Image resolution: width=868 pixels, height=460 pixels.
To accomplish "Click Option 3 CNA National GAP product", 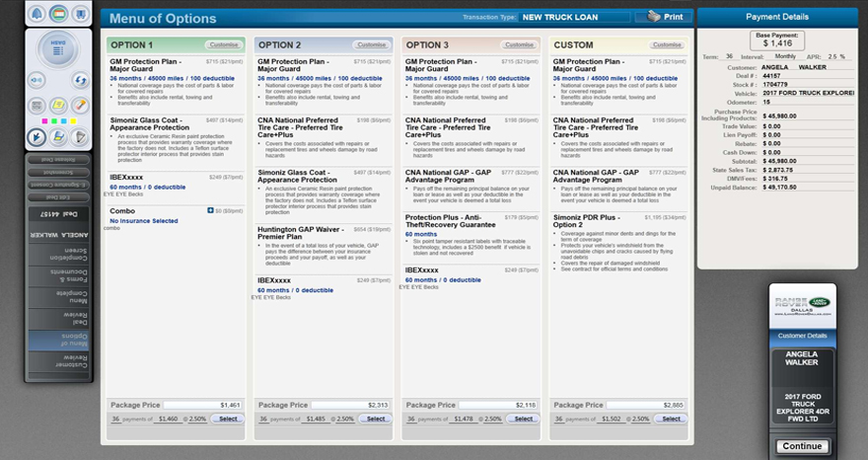I will tap(471, 188).
